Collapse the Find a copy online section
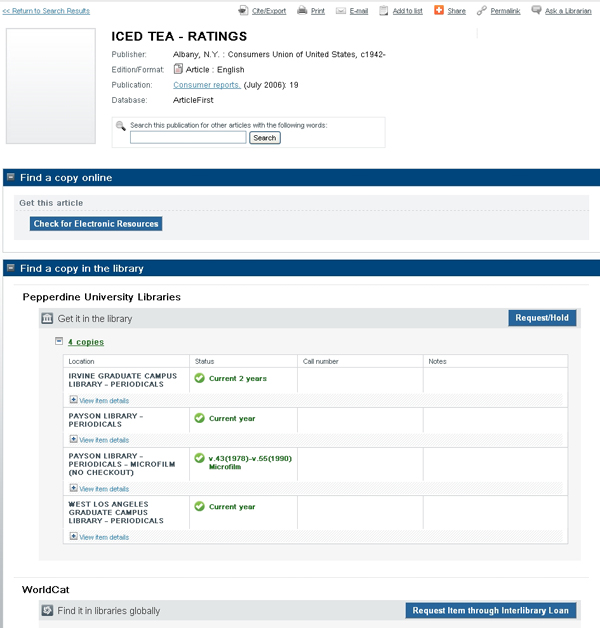 10,177
